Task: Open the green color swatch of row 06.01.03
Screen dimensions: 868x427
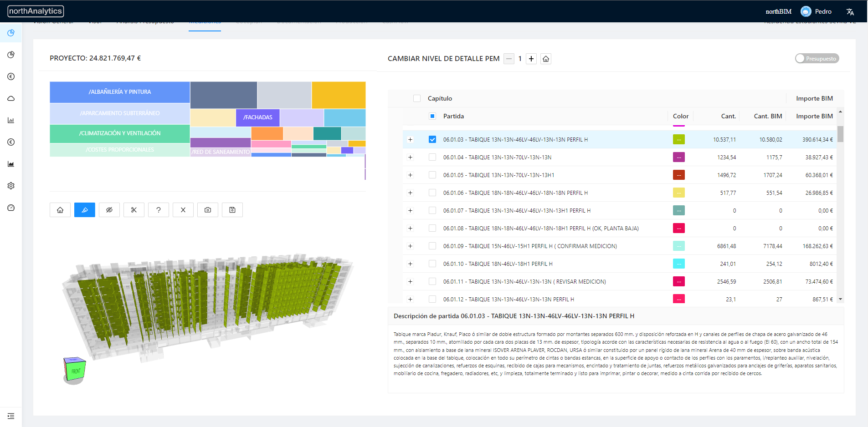Action: click(x=679, y=139)
